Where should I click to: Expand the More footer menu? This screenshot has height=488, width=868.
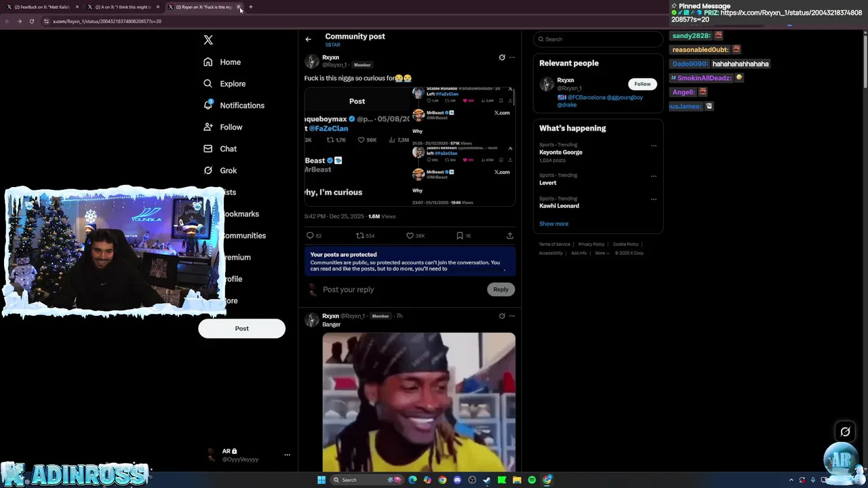[x=601, y=253]
